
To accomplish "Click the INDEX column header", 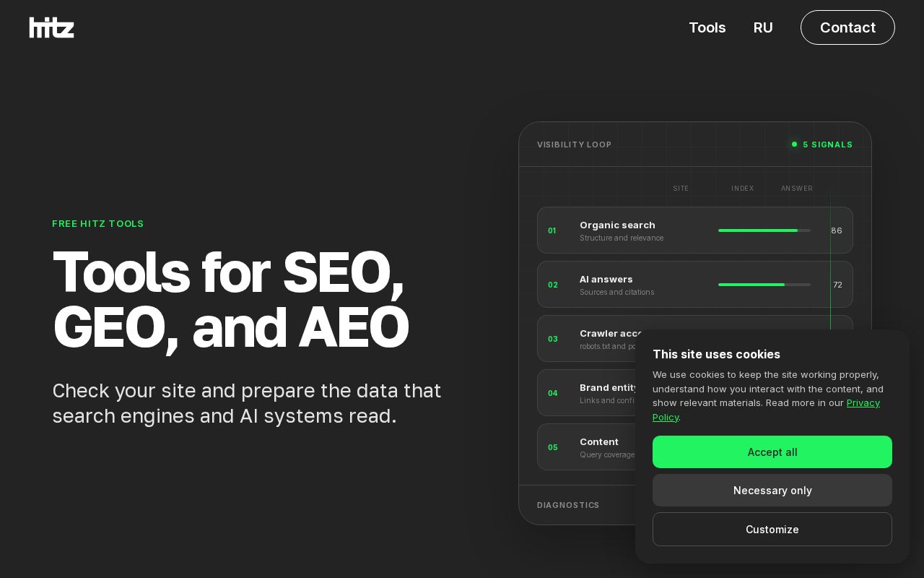I will point(742,189).
